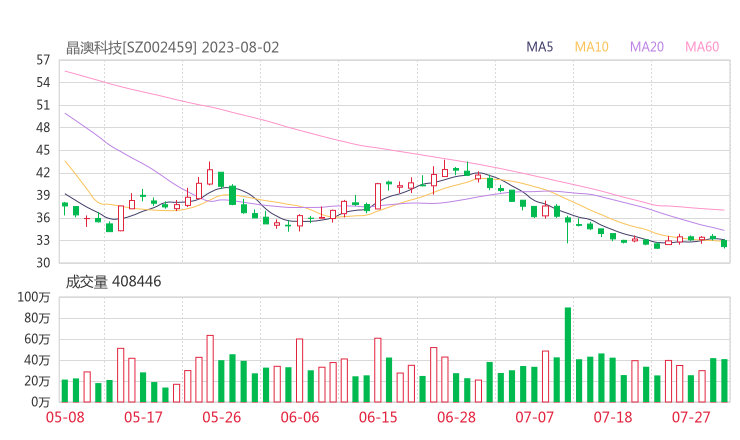The image size is (740, 440).
Task: Click the 20万 volume axis label
Action: coord(37,381)
